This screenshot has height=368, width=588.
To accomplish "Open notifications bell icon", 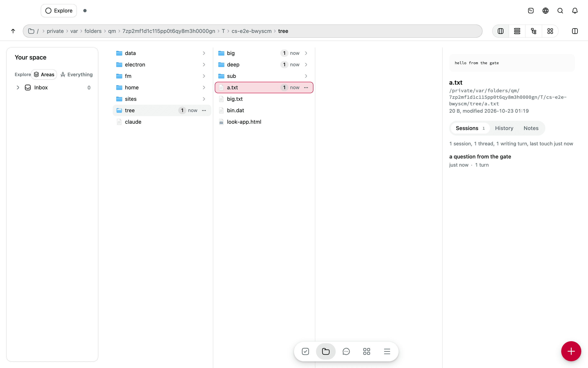I will [575, 11].
